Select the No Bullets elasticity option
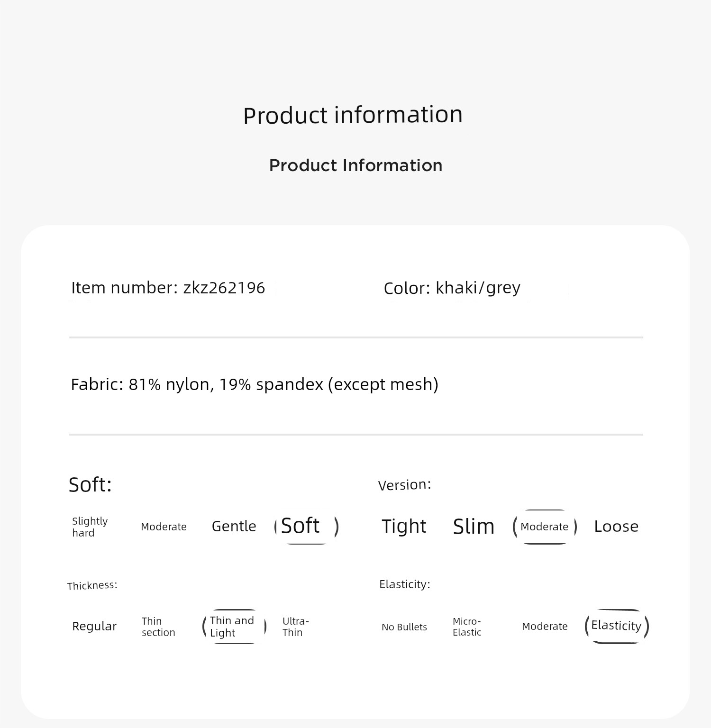 tap(404, 627)
